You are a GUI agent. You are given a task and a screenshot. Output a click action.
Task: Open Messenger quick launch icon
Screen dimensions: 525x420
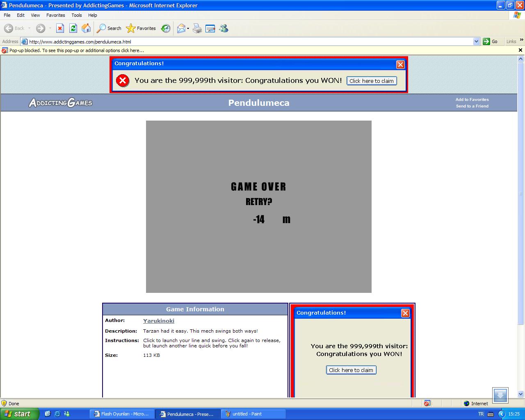[66, 414]
